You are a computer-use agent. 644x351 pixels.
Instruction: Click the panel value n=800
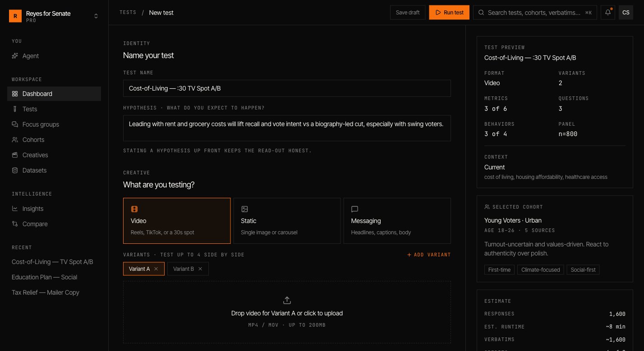pyautogui.click(x=568, y=134)
